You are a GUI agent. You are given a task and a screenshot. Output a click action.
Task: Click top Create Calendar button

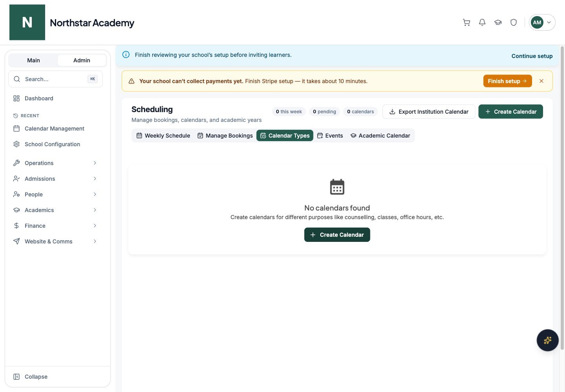pos(510,112)
